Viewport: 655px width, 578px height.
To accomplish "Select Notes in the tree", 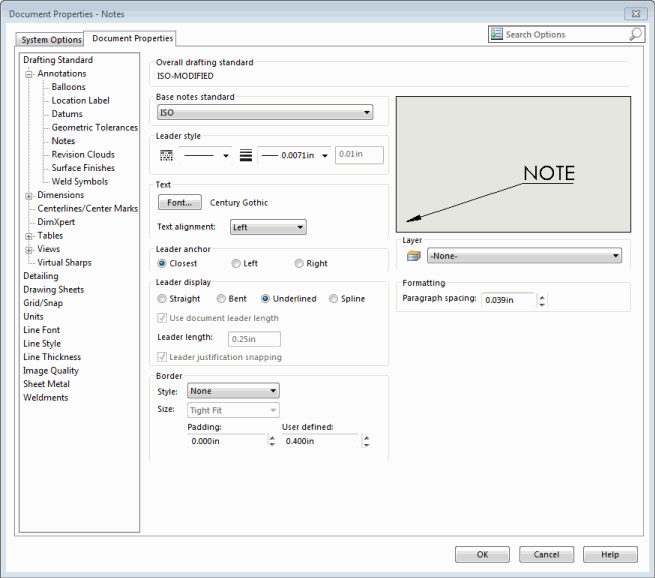I will point(63,141).
